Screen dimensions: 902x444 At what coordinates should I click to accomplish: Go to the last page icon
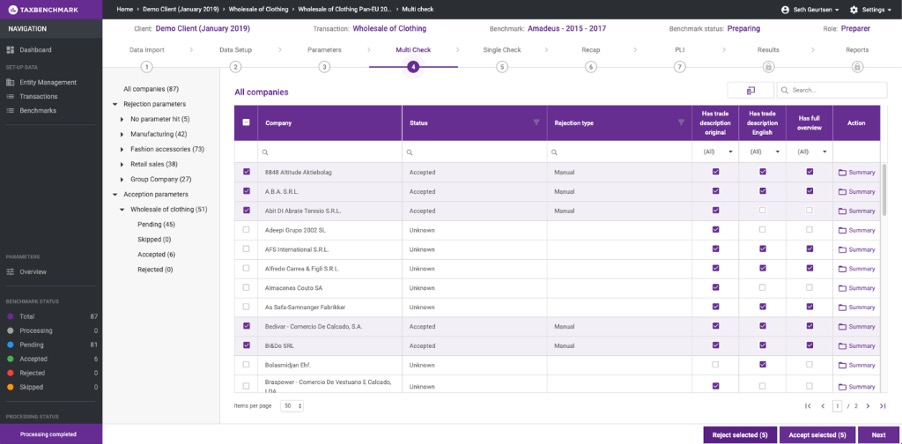[x=882, y=406]
